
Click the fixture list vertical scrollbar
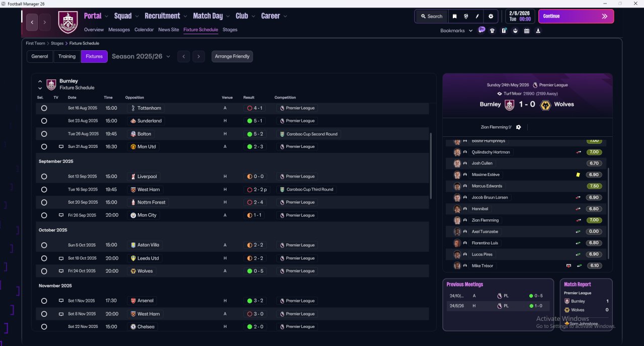click(431, 166)
